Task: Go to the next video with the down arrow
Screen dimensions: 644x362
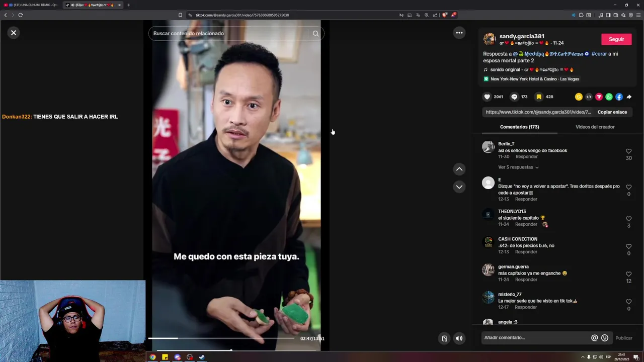Action: [459, 187]
